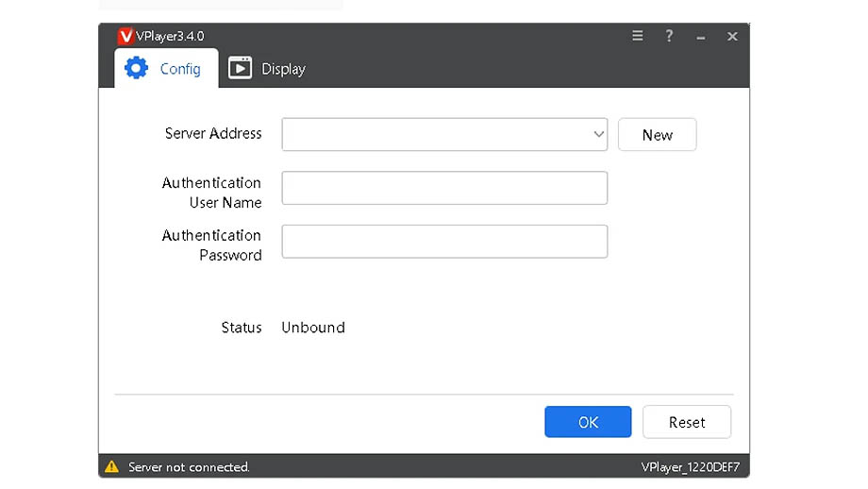Click the New server button
The height and width of the screenshot is (489, 868).
pyautogui.click(x=657, y=135)
